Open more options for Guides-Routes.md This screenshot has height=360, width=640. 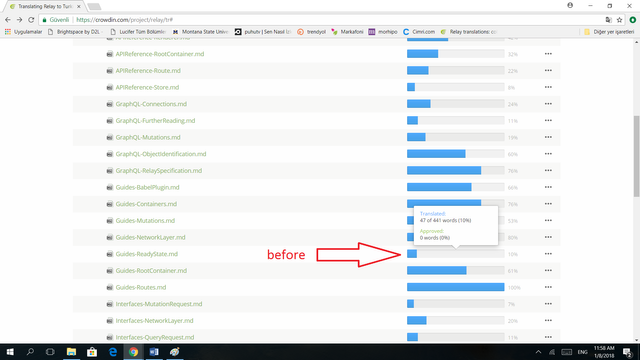tap(548, 287)
